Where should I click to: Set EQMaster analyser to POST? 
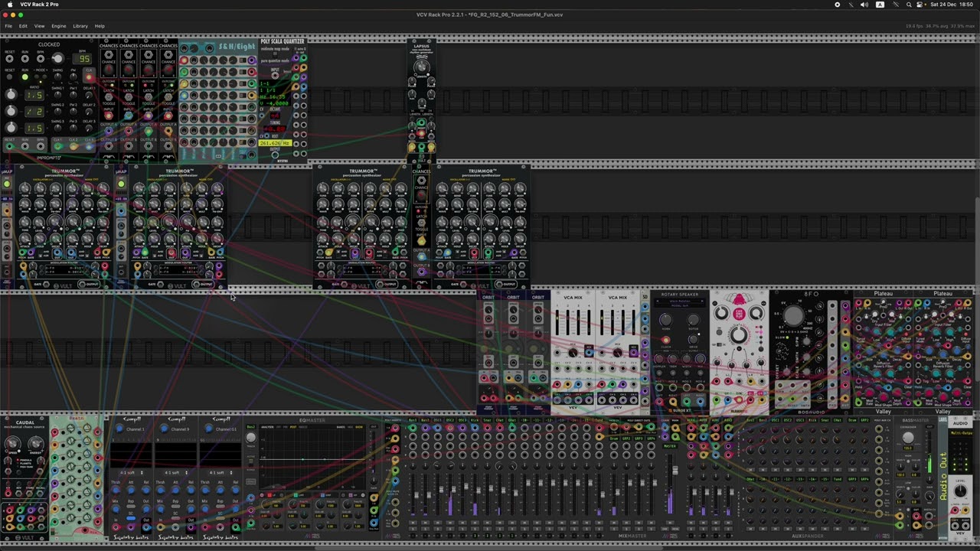point(293,427)
